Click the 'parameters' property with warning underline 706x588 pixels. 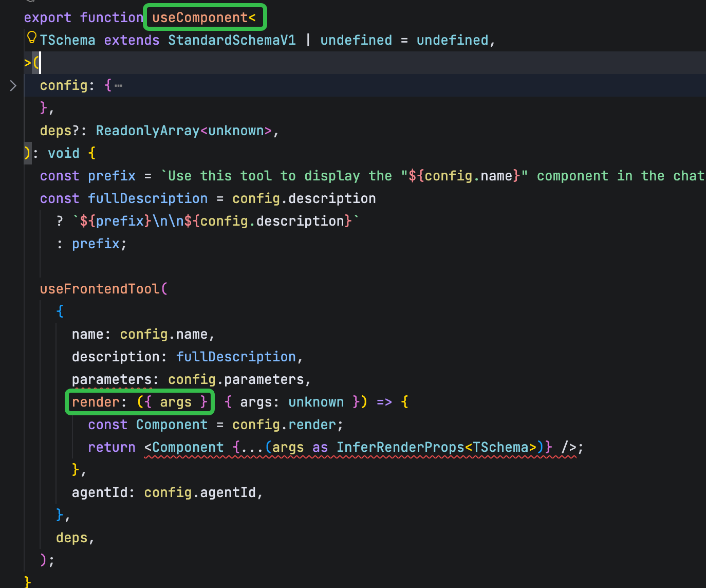point(112,379)
